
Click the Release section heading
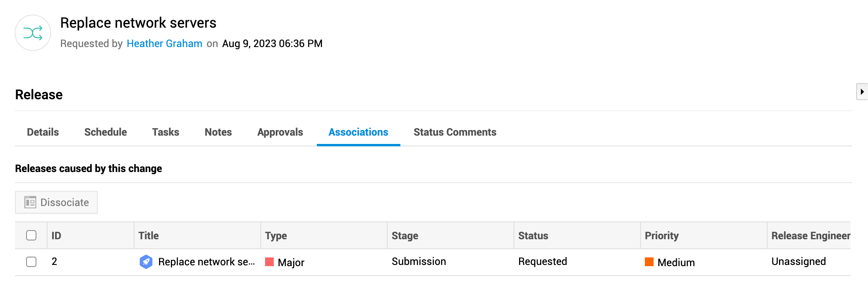pos(39,95)
